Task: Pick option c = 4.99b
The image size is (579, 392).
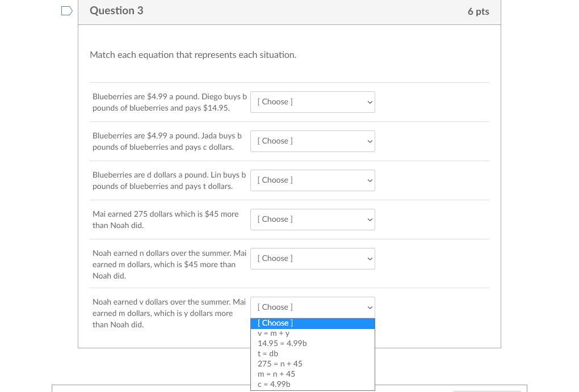Action: 274,385
